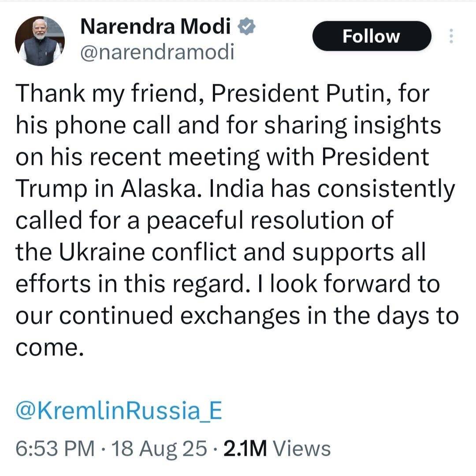Click the 6:53 PM timestamp
476x476 pixels.
pyautogui.click(x=55, y=448)
